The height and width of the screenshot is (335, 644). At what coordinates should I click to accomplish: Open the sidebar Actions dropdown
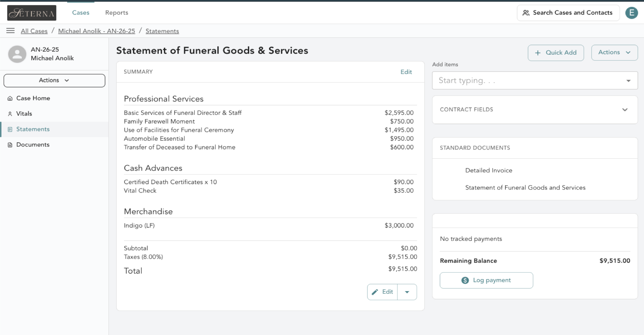coord(54,80)
